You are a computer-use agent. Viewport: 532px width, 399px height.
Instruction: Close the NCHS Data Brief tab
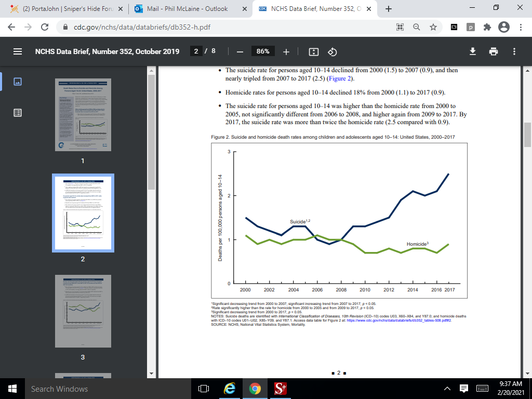pyautogui.click(x=369, y=9)
